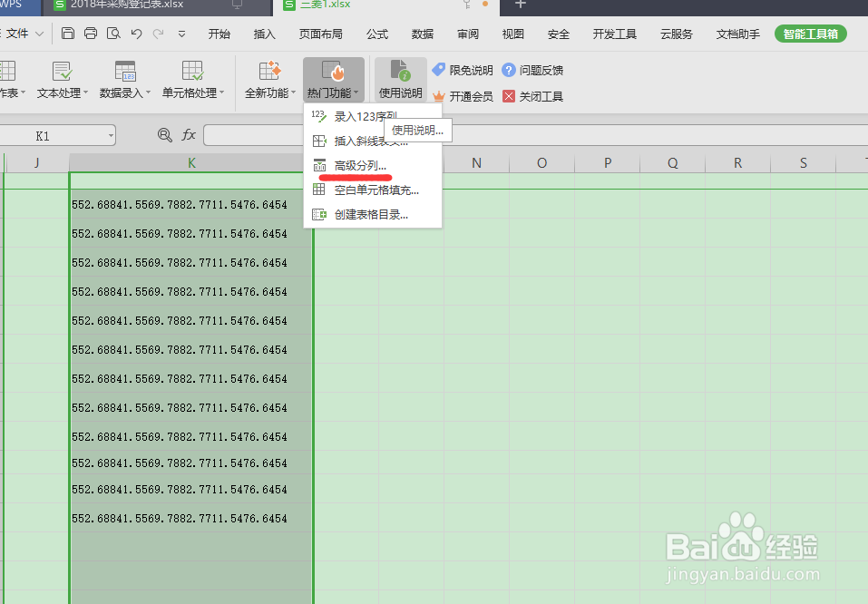Open the 云服务 tab
868x604 pixels.
click(x=677, y=34)
